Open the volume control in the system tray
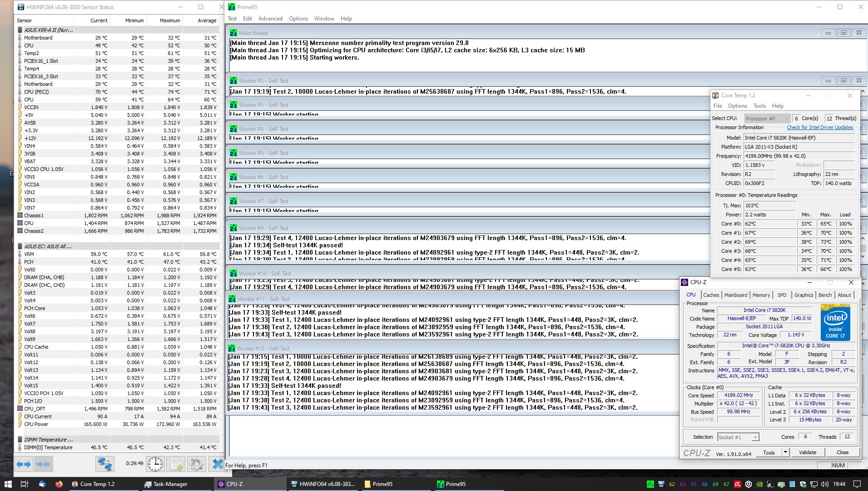This screenshot has height=491, width=868. click(x=824, y=484)
